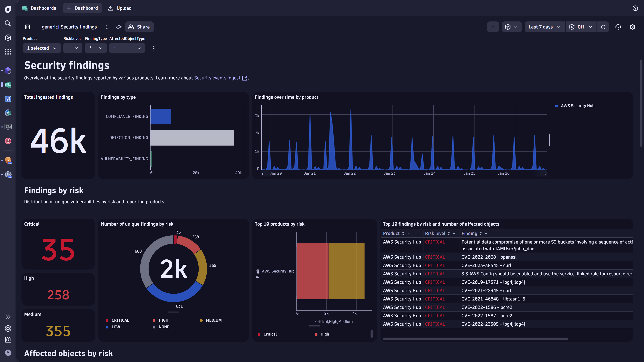The width and height of the screenshot is (644, 362).
Task: Expand the Last 7 days time range dropdown
Action: (x=544, y=27)
